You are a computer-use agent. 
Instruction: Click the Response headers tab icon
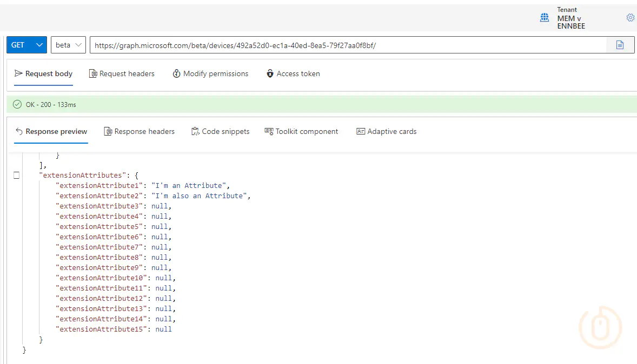[109, 131]
